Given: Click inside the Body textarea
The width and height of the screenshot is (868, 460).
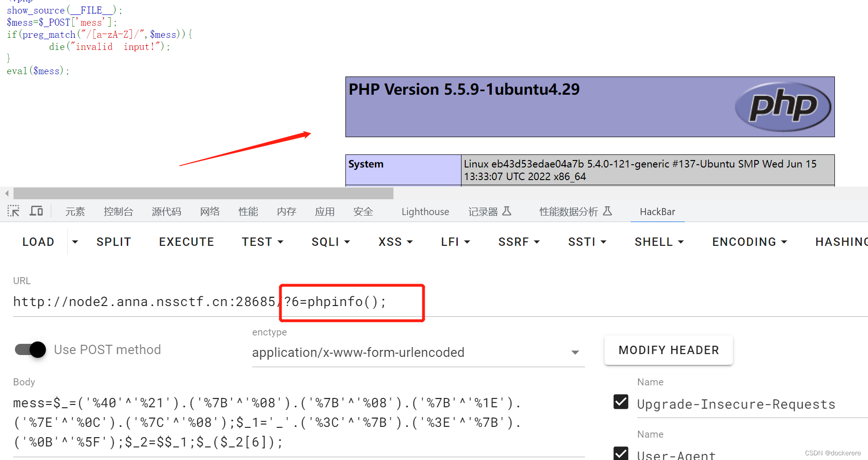Looking at the screenshot, I should click(299, 422).
